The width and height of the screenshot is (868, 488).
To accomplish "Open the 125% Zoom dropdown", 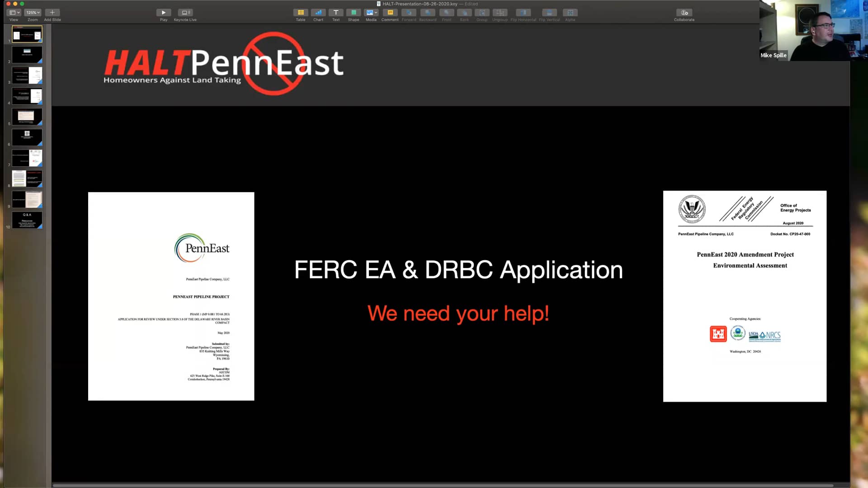I will click(33, 13).
